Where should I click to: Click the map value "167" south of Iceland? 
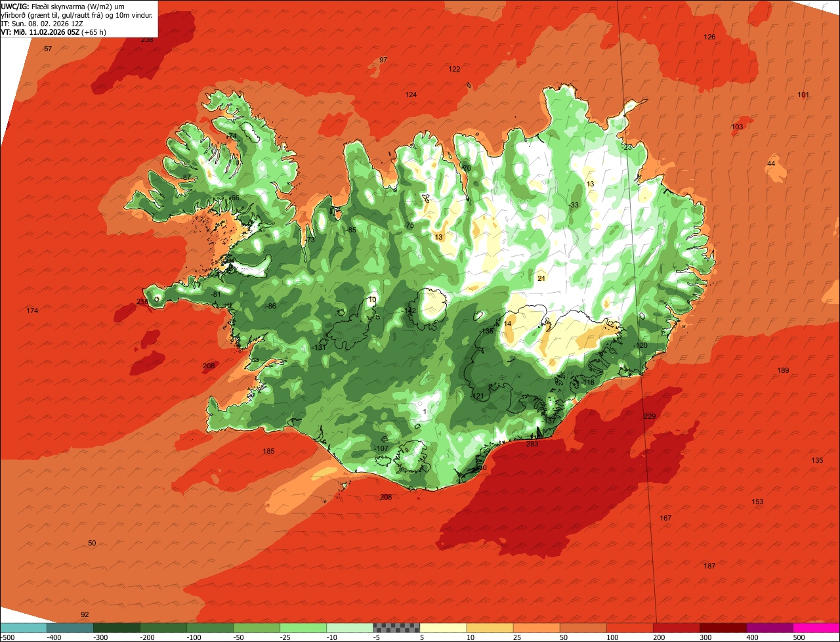(665, 519)
